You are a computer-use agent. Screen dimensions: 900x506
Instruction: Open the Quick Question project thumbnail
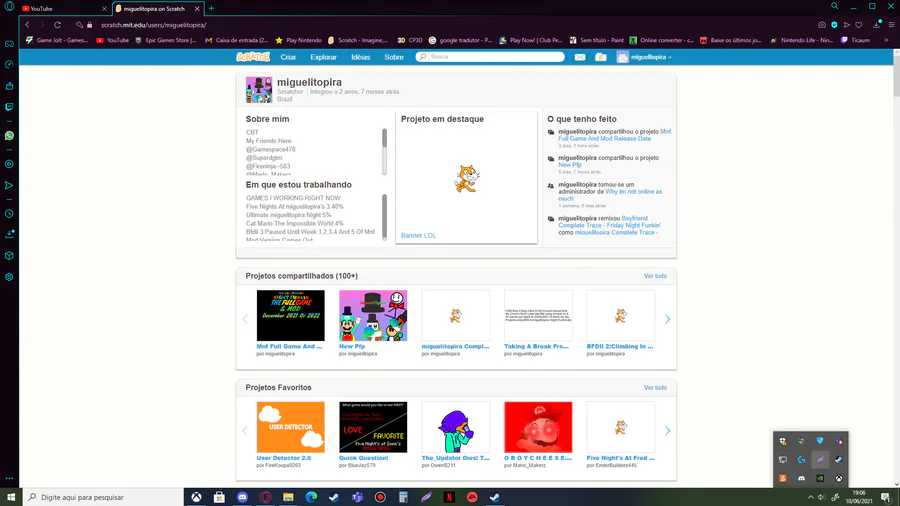pyautogui.click(x=373, y=427)
